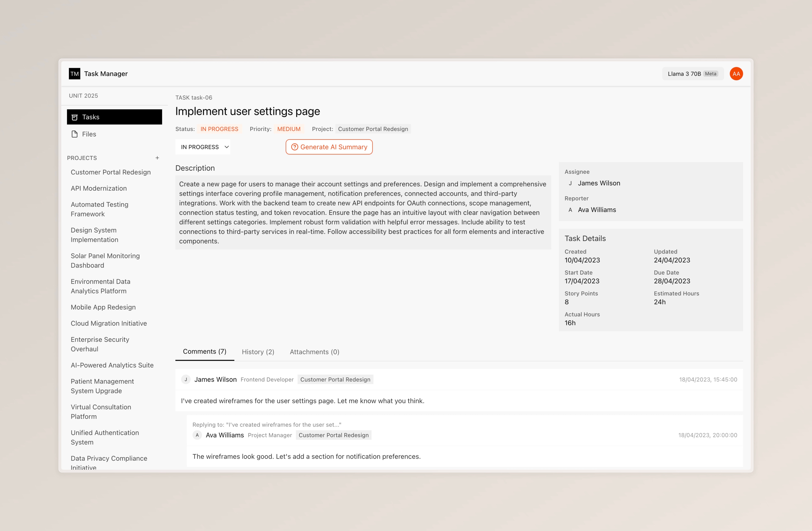
Task: Open Solar Panel Monitoring Dashboard project
Action: pos(105,261)
